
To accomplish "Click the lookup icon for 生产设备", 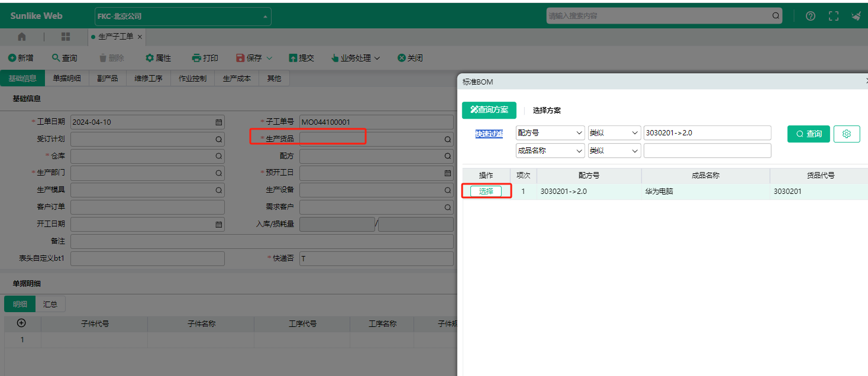I will coord(448,190).
